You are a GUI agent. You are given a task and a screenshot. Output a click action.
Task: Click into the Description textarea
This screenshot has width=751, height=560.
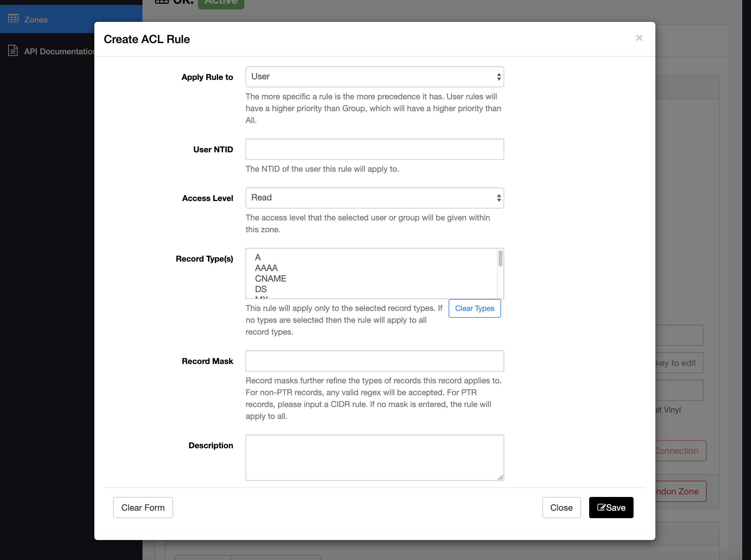[x=374, y=457]
